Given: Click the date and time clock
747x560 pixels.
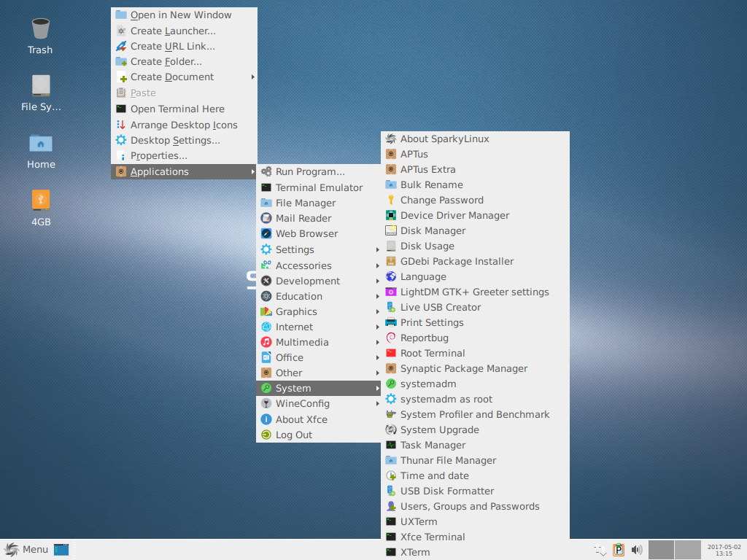Looking at the screenshot, I should click(x=724, y=550).
